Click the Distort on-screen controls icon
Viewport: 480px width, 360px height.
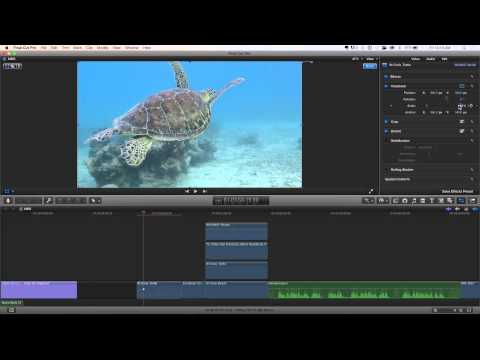[x=462, y=131]
